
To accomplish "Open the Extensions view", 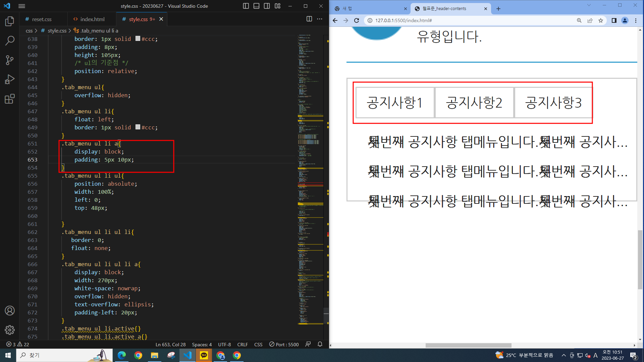I will coord(10,99).
